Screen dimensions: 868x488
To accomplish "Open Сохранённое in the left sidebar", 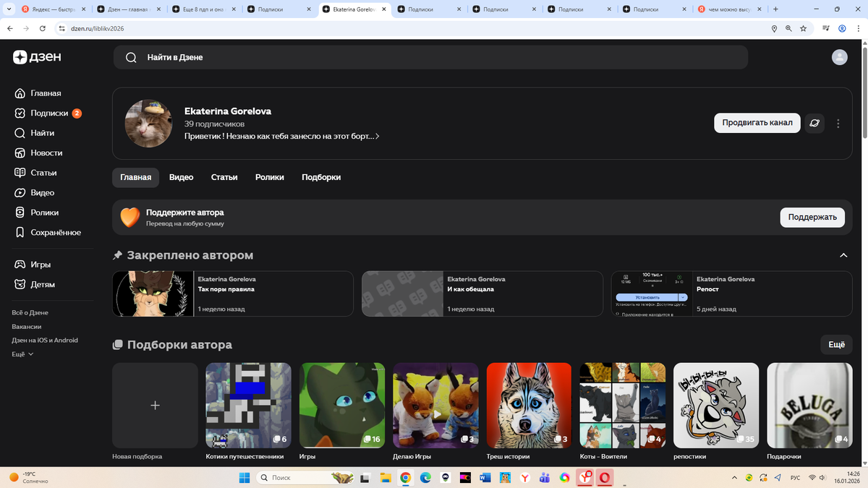I will 48,233.
